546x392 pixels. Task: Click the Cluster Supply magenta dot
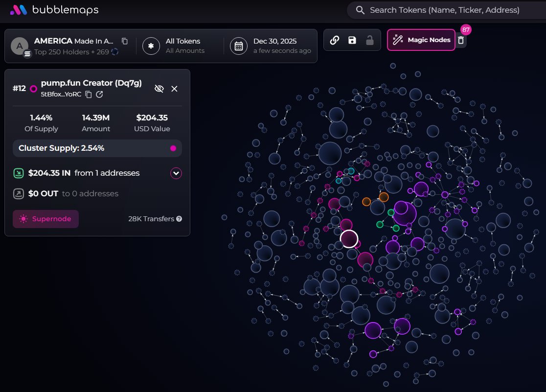pyautogui.click(x=173, y=148)
